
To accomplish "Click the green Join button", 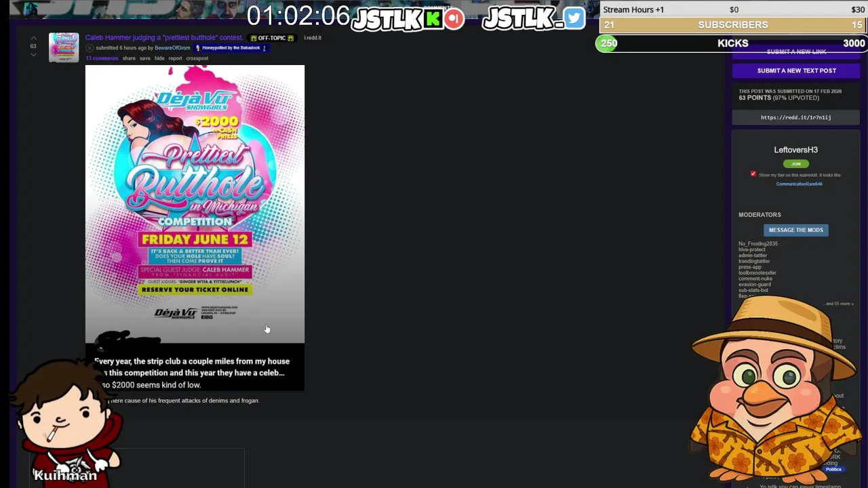I will [x=795, y=163].
